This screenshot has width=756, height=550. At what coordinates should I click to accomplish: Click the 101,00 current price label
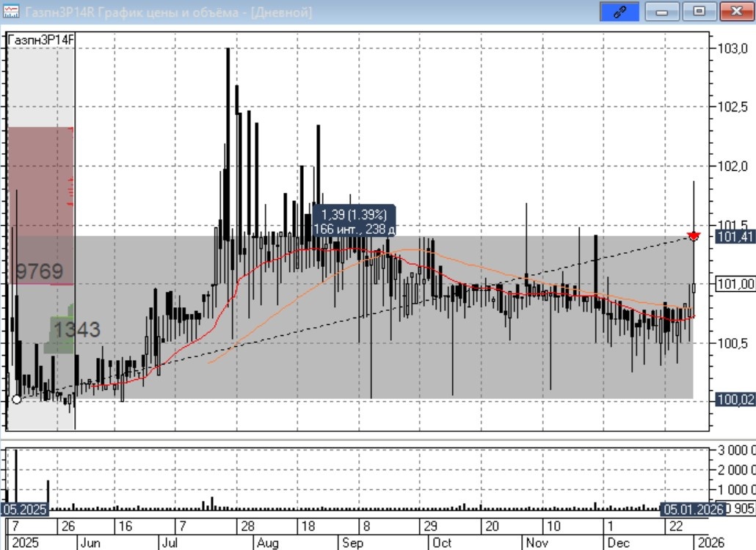coord(735,284)
